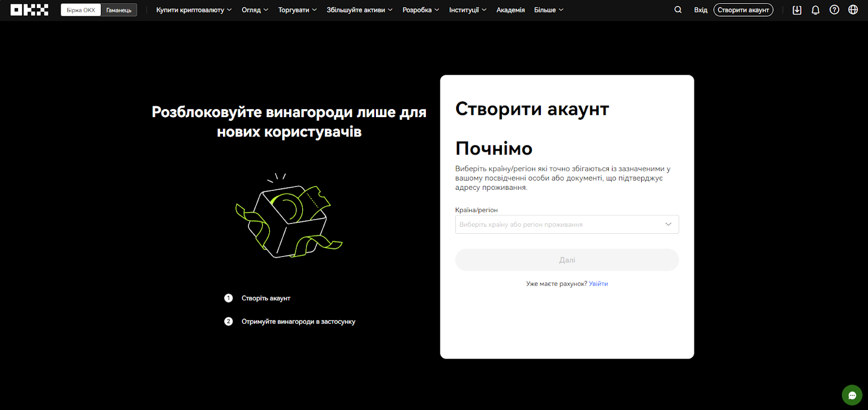This screenshot has height=410, width=868.
Task: Expand the Більше menu
Action: coord(548,10)
